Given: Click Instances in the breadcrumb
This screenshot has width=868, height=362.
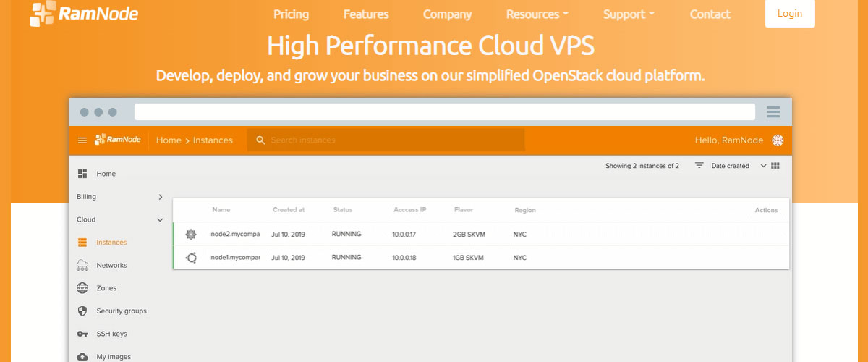Looking at the screenshot, I should [213, 140].
